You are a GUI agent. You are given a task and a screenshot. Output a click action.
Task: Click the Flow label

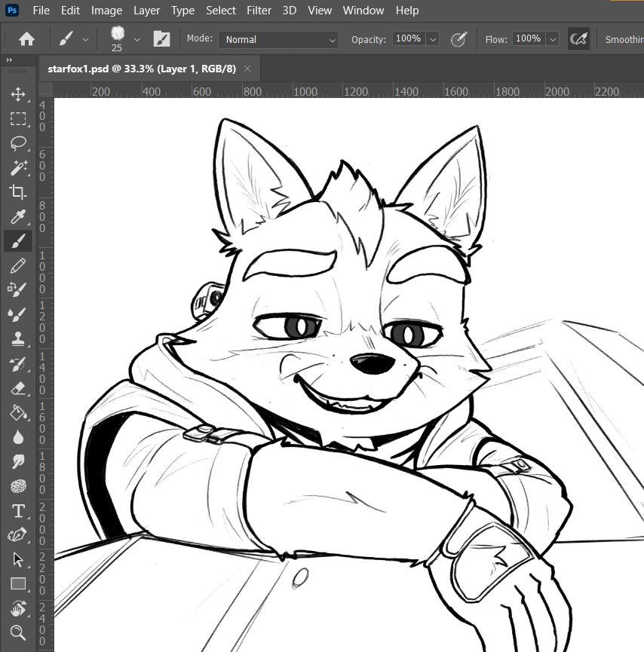coord(496,39)
